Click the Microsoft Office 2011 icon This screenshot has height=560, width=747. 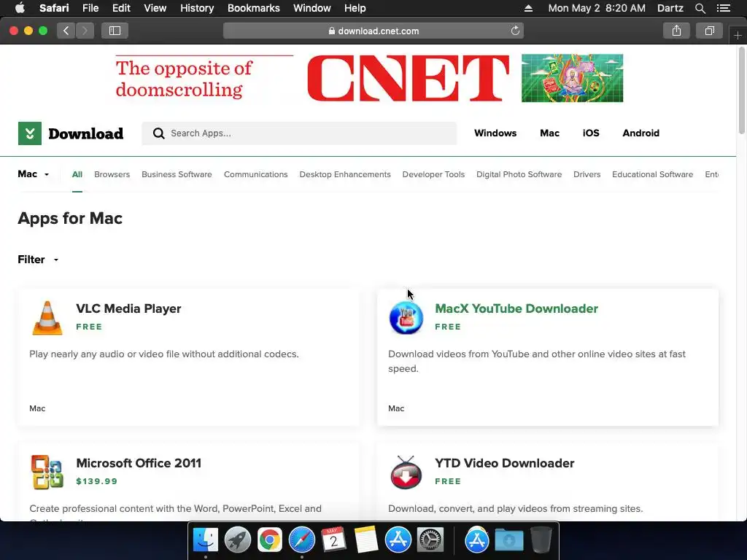47,472
